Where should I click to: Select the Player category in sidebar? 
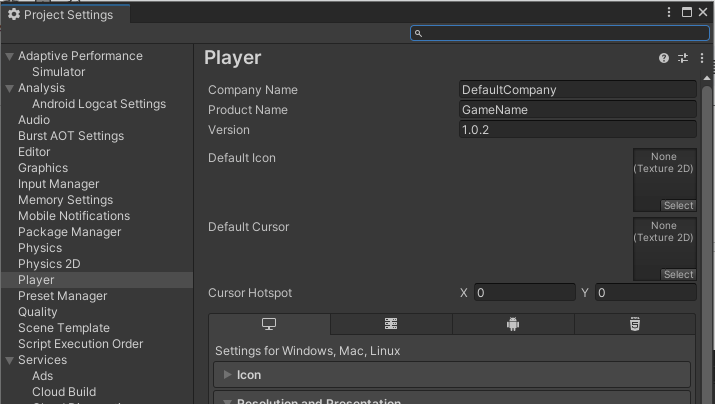coord(97,280)
